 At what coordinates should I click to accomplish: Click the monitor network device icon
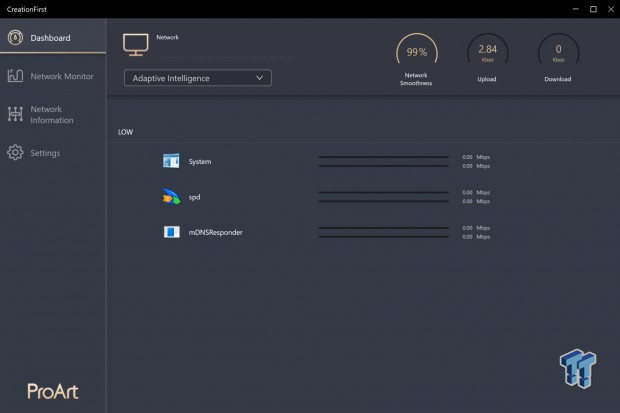(x=136, y=45)
